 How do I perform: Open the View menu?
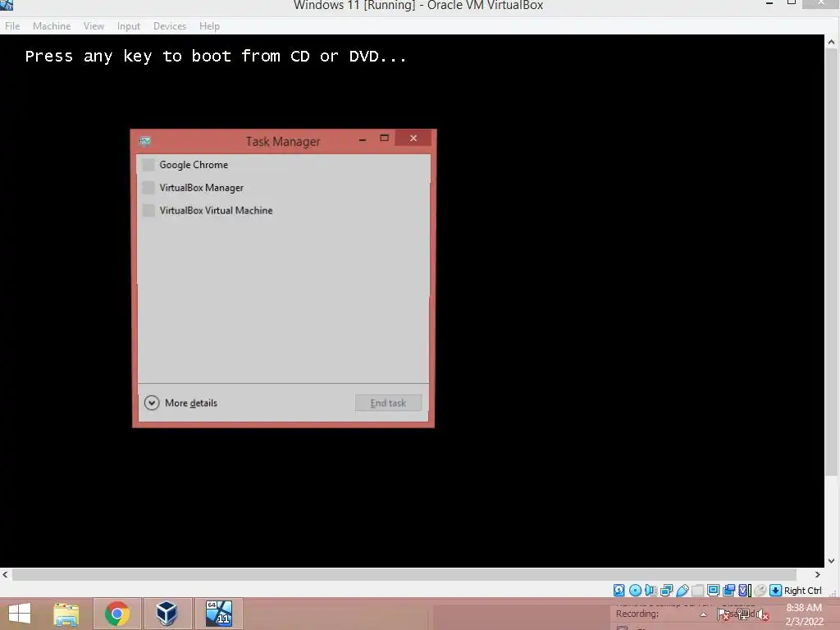[x=94, y=25]
